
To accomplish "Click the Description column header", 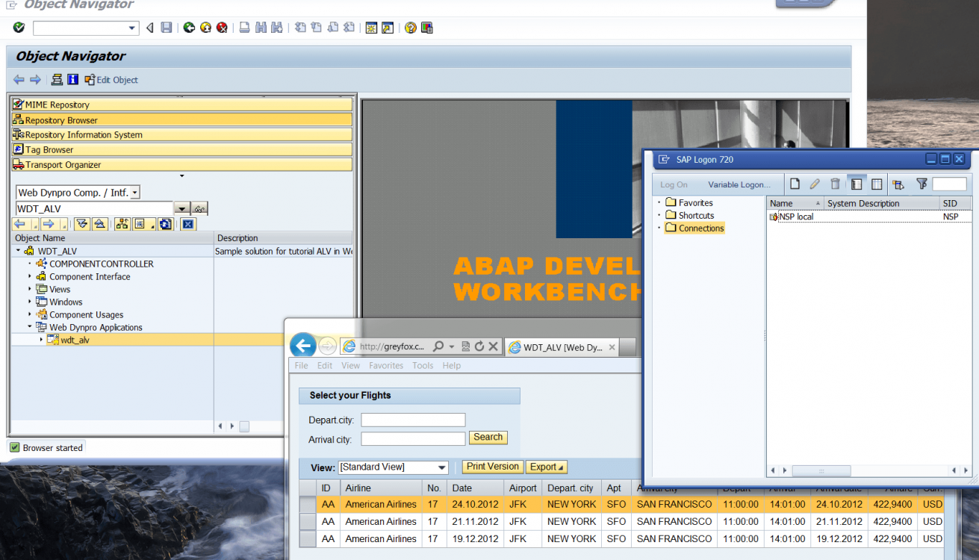I will pyautogui.click(x=283, y=238).
